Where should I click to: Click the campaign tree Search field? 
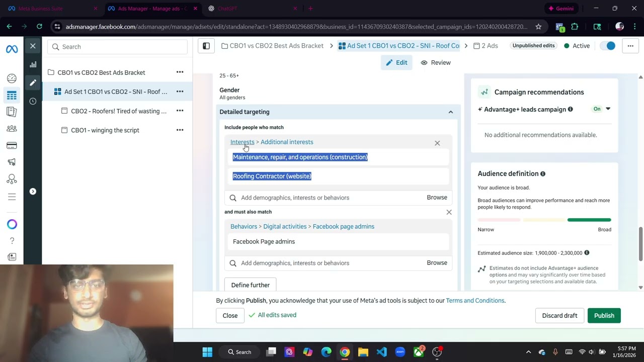pyautogui.click(x=117, y=47)
